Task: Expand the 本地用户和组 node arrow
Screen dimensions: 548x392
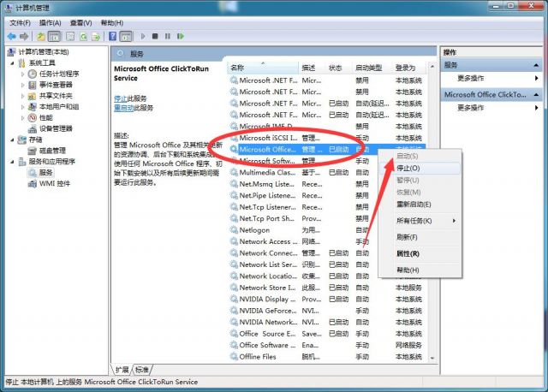Action: [x=23, y=107]
